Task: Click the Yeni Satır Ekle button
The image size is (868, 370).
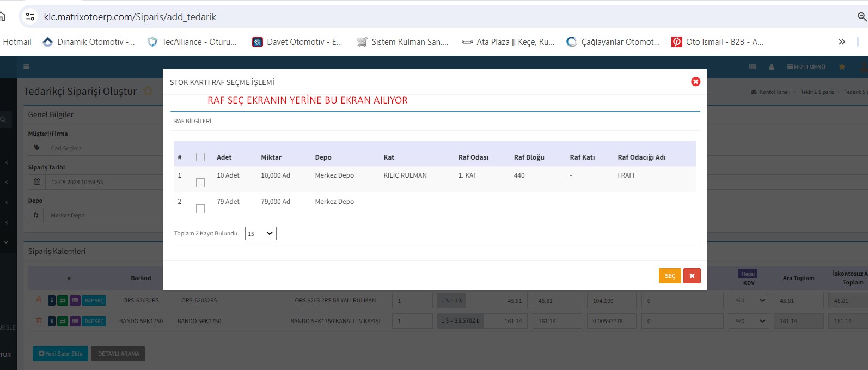Action: (60, 354)
